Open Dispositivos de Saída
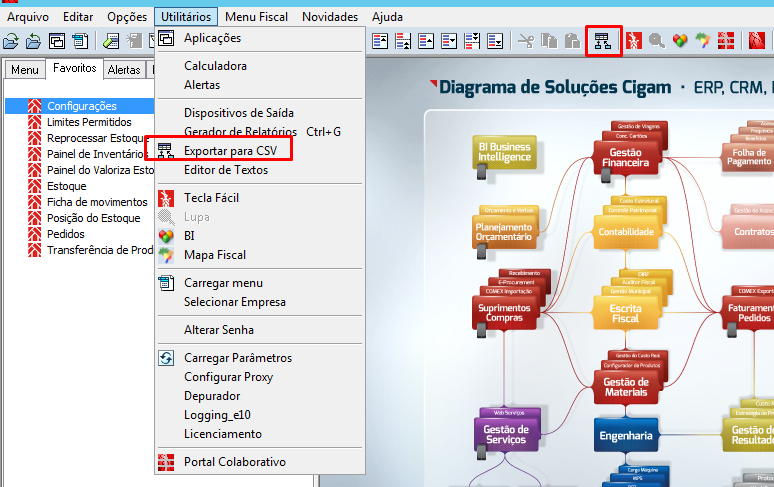Screen dimensions: 774x487 pyautogui.click(x=260, y=113)
